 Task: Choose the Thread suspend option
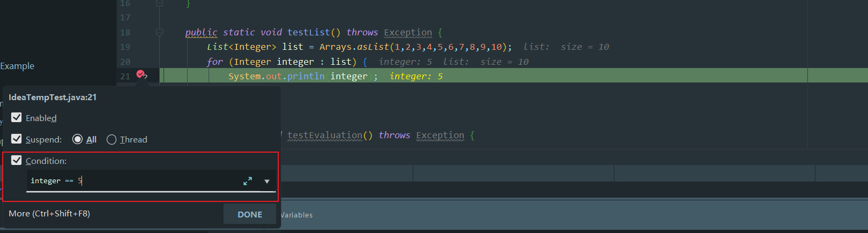pos(112,140)
